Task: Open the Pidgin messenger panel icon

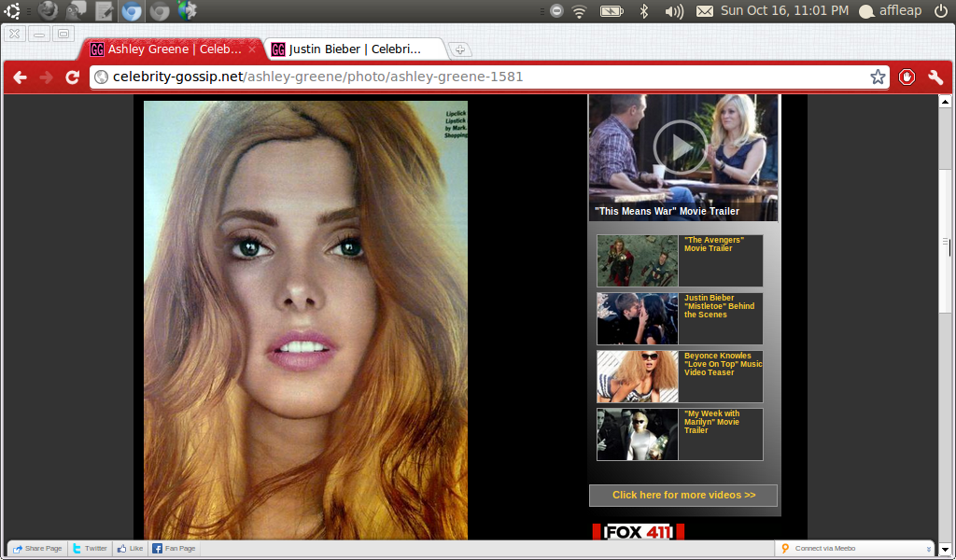Action: pyautogui.click(x=77, y=10)
